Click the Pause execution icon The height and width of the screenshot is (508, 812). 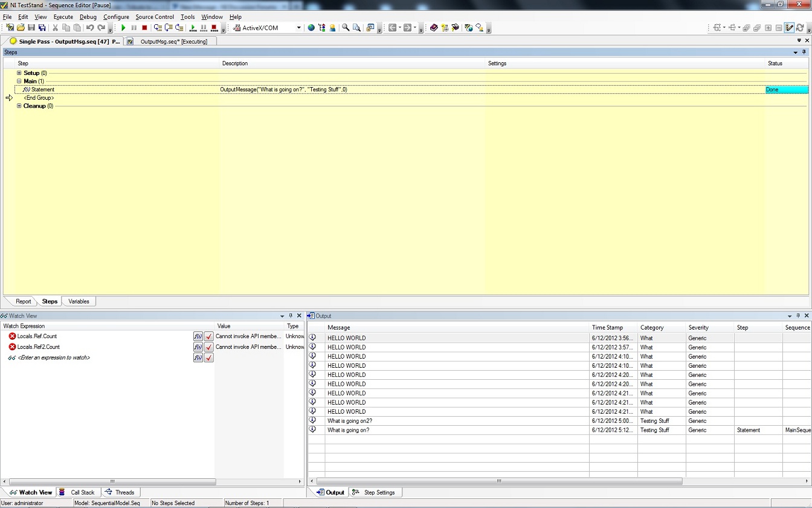click(134, 28)
